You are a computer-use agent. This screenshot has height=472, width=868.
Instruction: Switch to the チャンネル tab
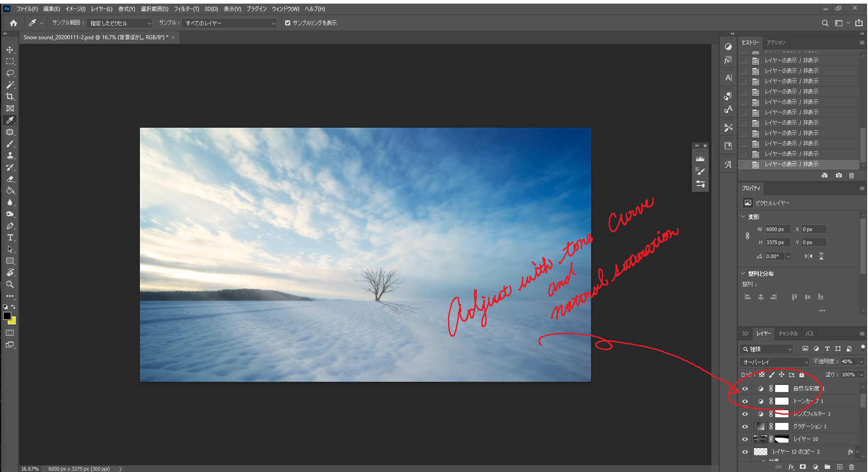pos(788,334)
